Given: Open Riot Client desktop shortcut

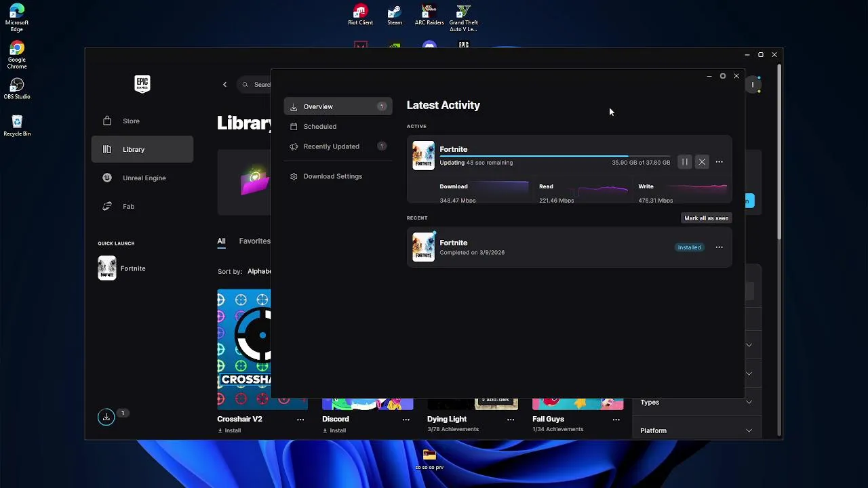Looking at the screenshot, I should (360, 16).
